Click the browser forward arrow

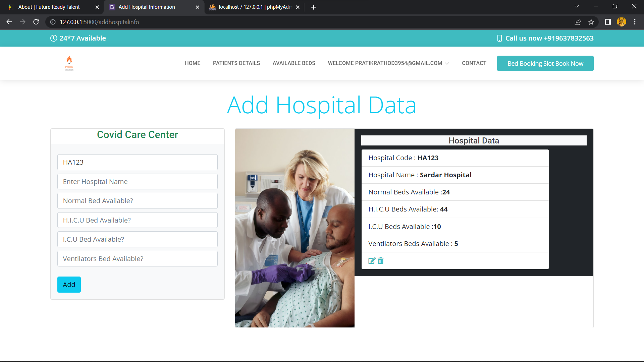pyautogui.click(x=22, y=22)
